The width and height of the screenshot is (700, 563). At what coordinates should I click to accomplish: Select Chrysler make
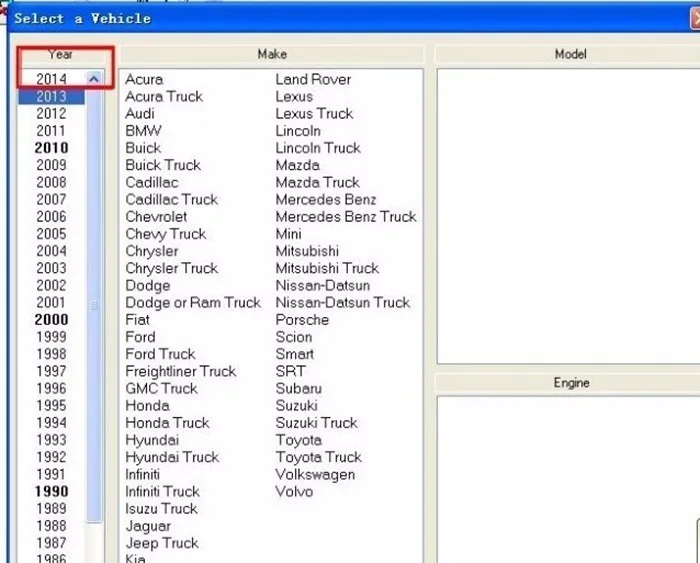[152, 251]
